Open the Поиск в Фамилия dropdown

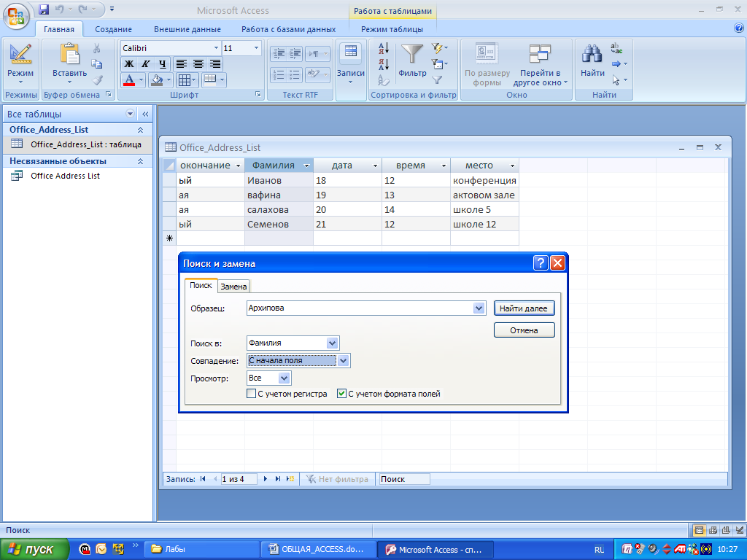pyautogui.click(x=332, y=343)
